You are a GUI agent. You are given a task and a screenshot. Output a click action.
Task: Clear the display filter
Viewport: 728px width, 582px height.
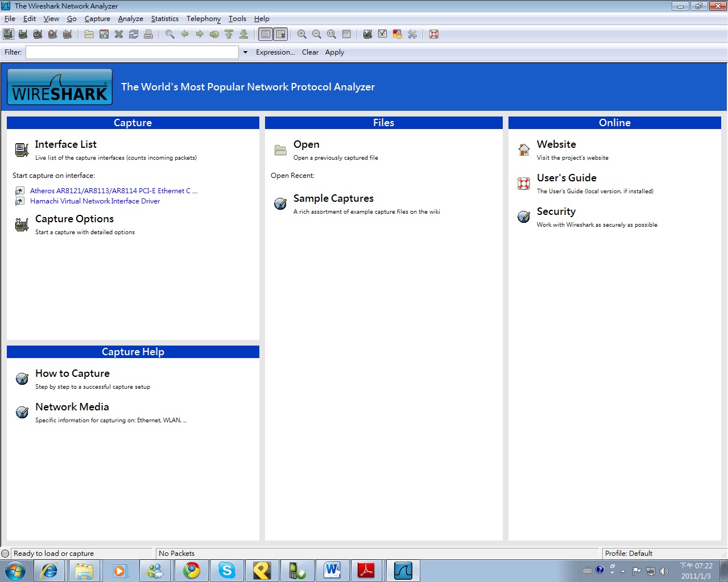[310, 52]
